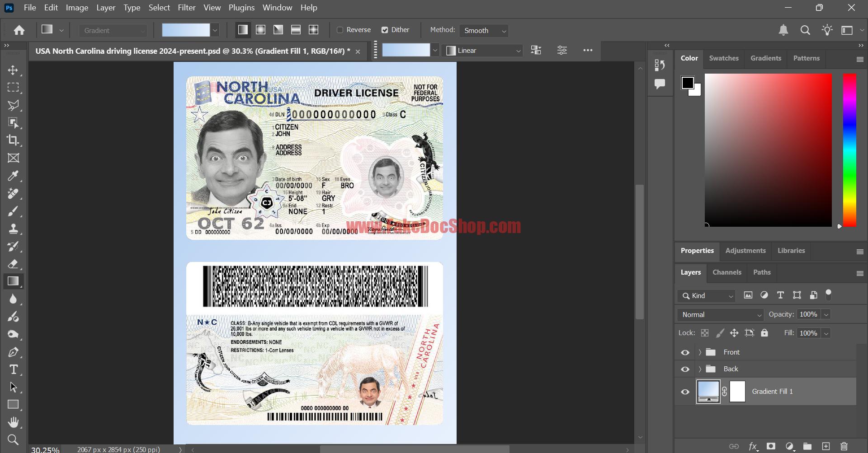Click the Gradient Fill 1 layer thumbnail
The image size is (868, 453).
708,392
